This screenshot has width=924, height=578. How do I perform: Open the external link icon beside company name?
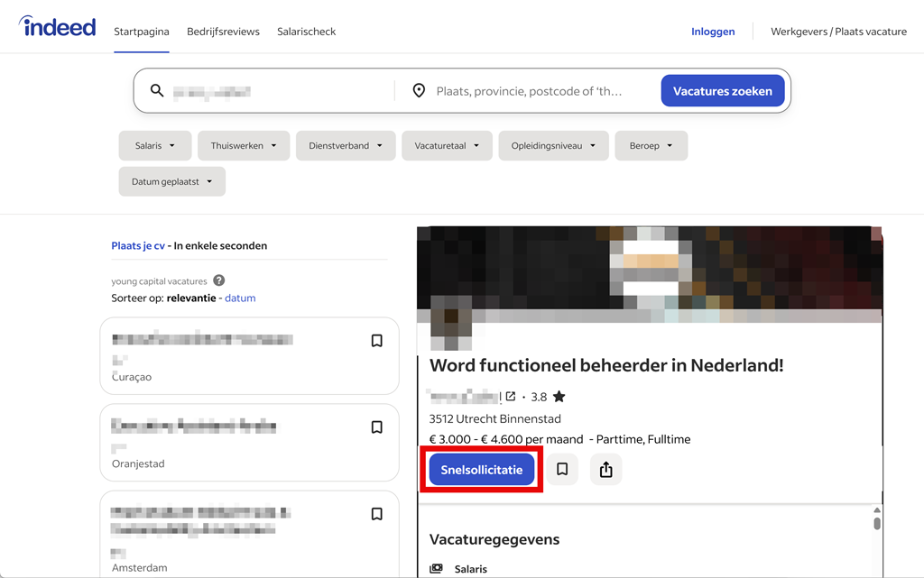click(x=511, y=397)
